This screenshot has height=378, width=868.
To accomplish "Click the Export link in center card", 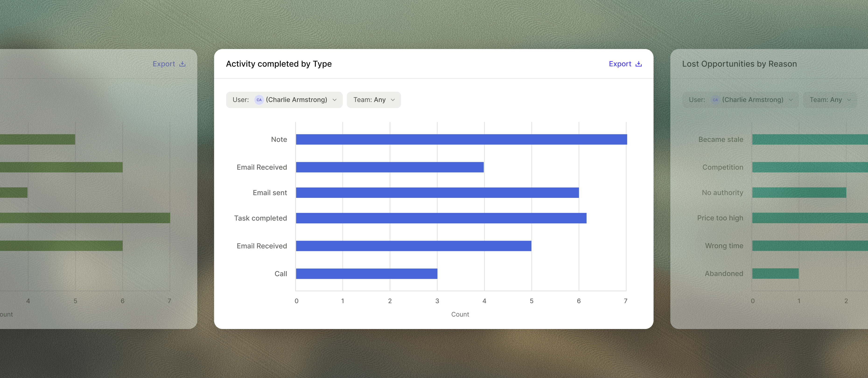I will point(620,64).
